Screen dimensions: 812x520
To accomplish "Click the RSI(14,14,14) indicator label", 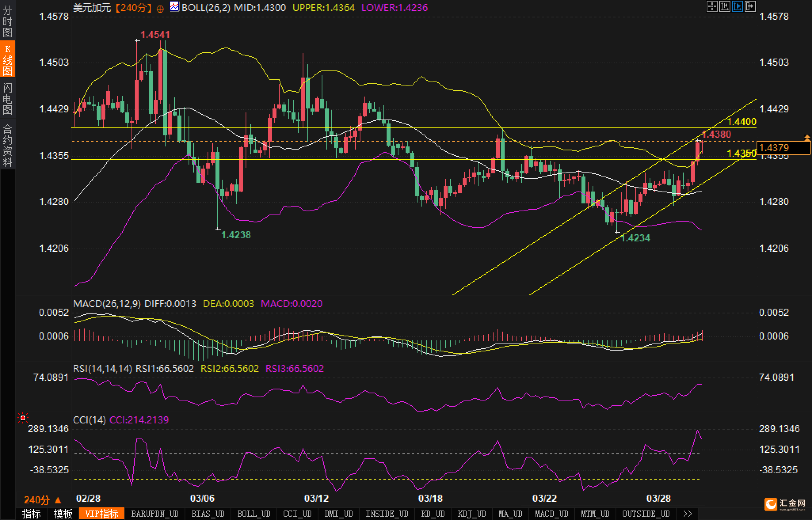I will click(103, 368).
